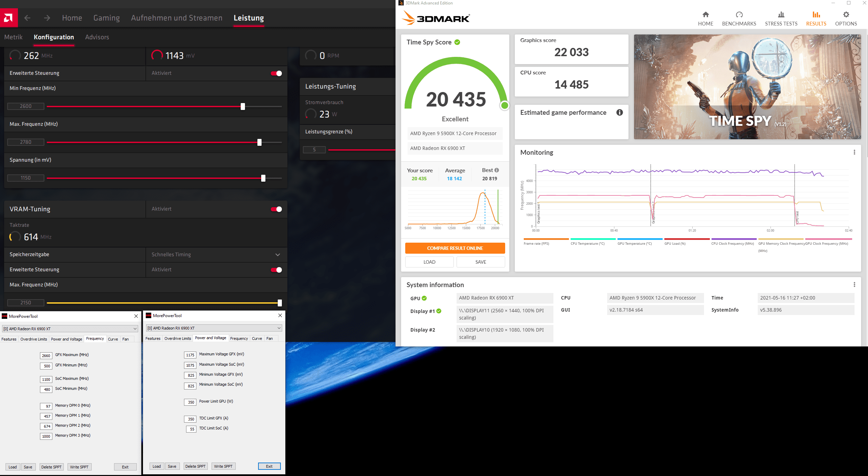Click TDC Limit SoC 55 field
This screenshot has width=868, height=476.
[x=191, y=429]
